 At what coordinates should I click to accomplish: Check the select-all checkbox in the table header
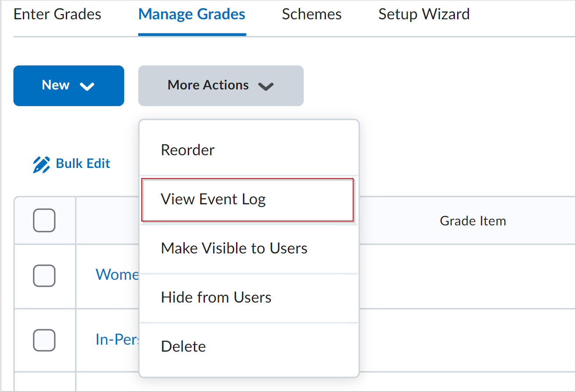pyautogui.click(x=44, y=221)
